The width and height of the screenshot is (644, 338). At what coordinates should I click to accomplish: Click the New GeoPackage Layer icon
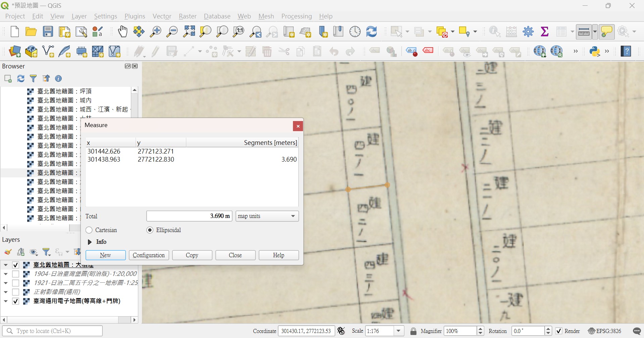pos(31,51)
